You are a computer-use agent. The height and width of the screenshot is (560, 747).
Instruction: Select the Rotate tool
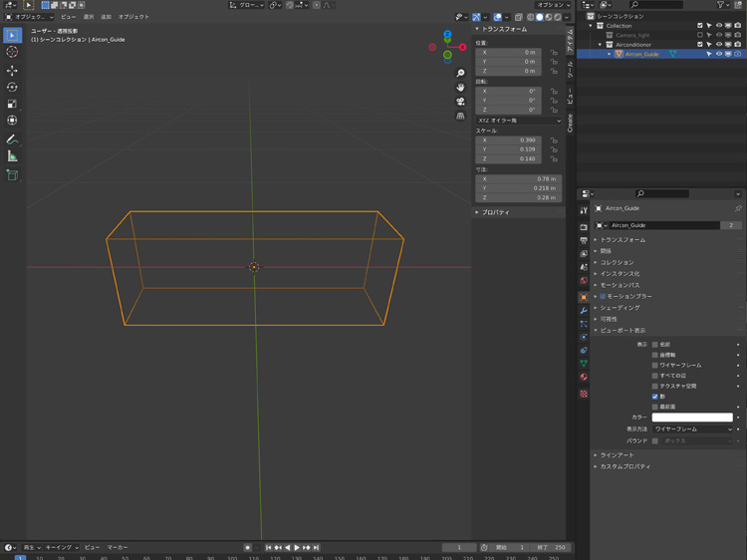[x=12, y=88]
